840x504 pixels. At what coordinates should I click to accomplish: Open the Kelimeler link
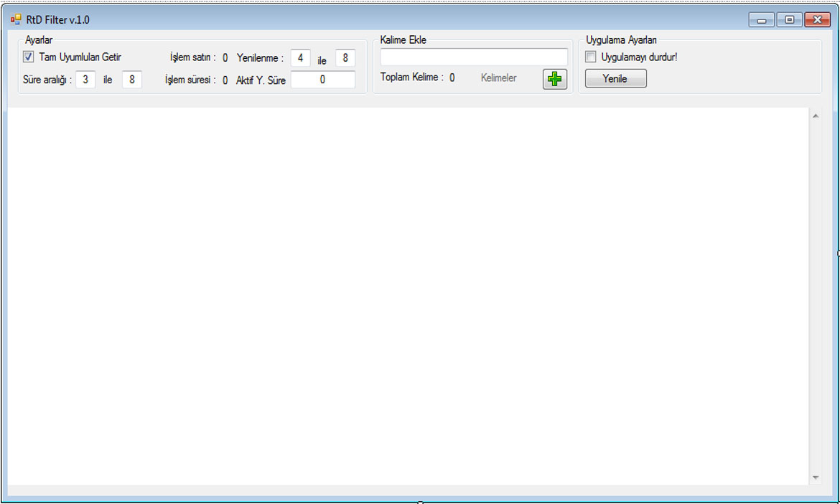point(498,78)
